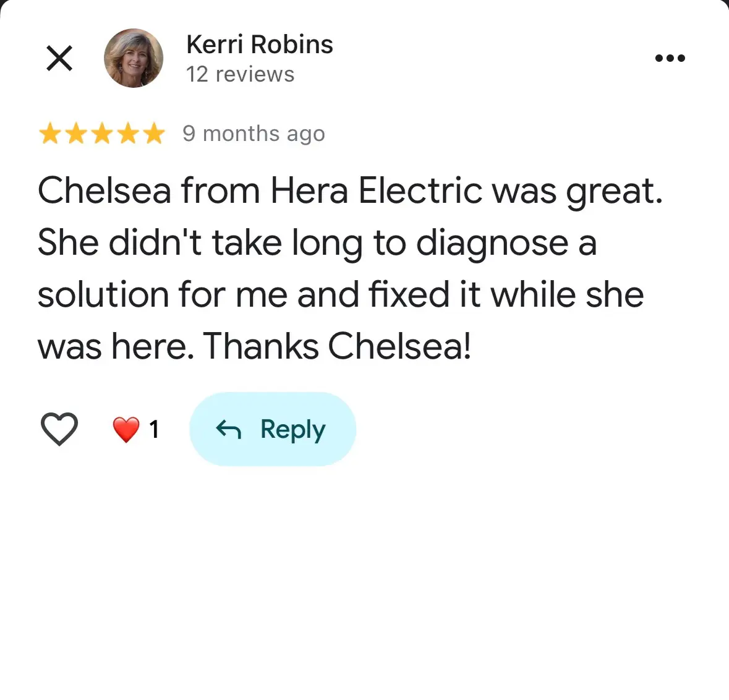Open Kerri Robins' reviewer profile

pos(259,44)
